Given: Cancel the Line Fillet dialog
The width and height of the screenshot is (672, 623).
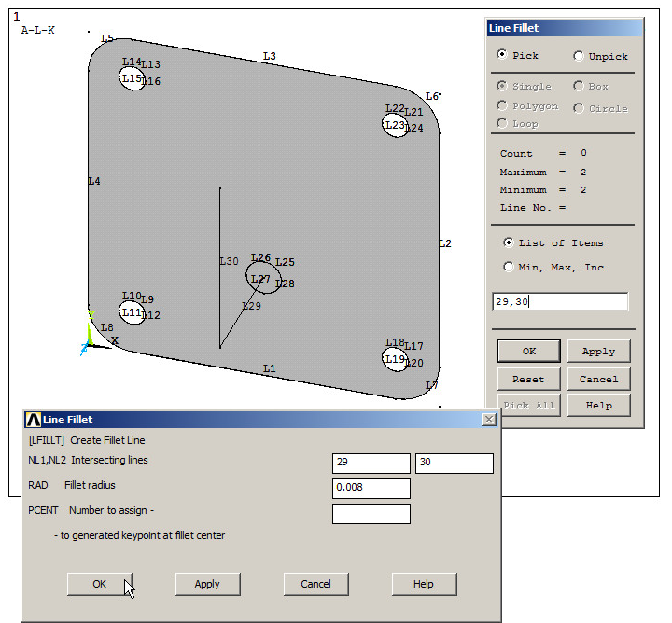Looking at the screenshot, I should coord(315,584).
